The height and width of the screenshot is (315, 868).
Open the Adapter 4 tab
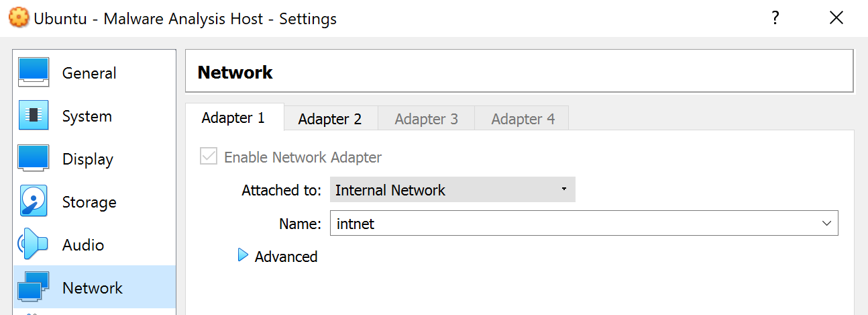523,119
